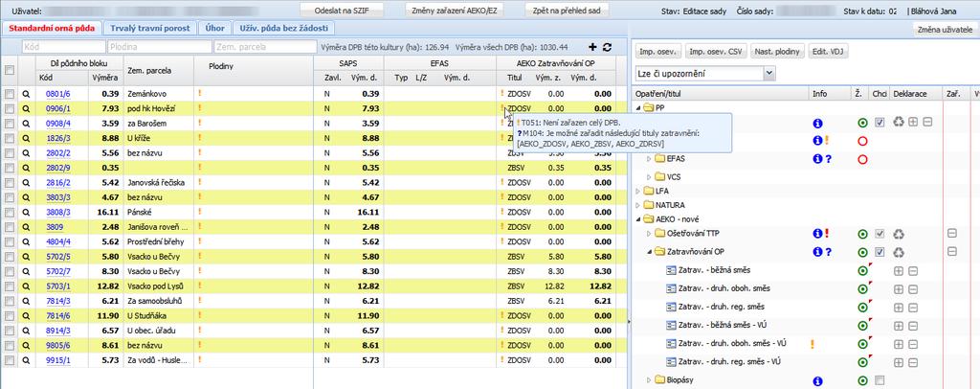Select the Standardní orná půda tab
Image resolution: width=980 pixels, height=389 pixels.
pyautogui.click(x=52, y=29)
